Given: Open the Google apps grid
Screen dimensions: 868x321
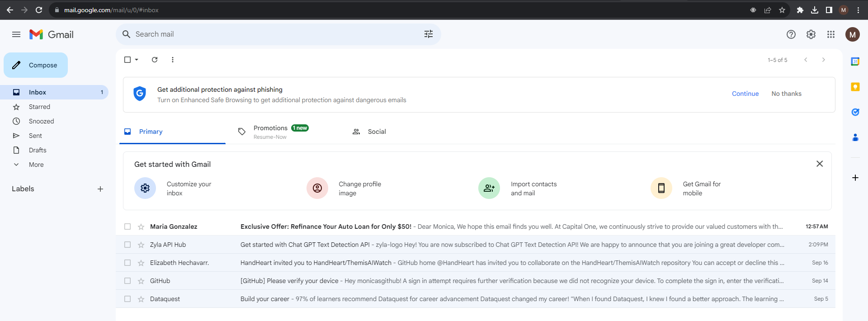Looking at the screenshot, I should [x=831, y=34].
